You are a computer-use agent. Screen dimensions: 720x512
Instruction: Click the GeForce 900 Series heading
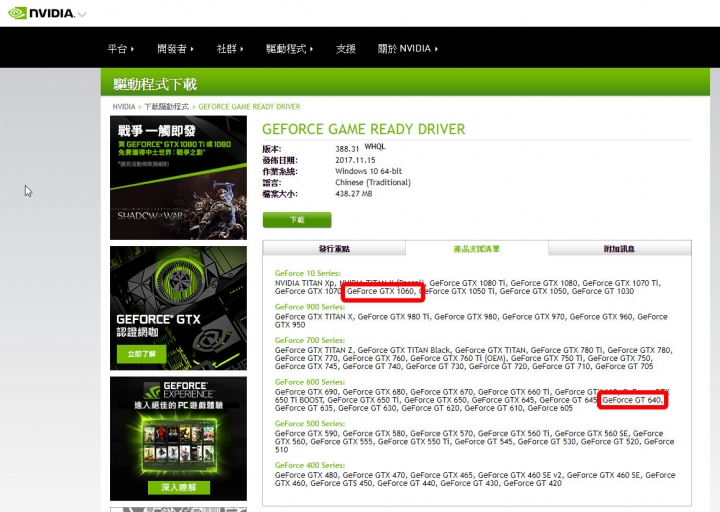[309, 307]
